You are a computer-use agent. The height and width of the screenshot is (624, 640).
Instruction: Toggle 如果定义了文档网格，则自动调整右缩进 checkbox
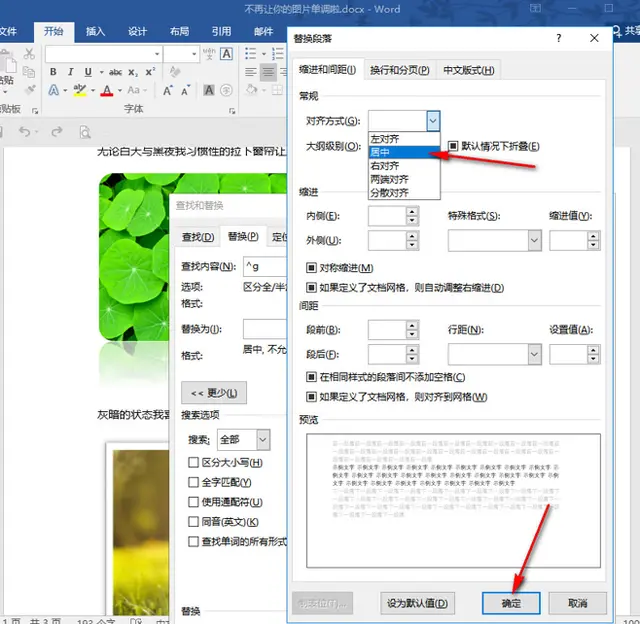click(311, 288)
